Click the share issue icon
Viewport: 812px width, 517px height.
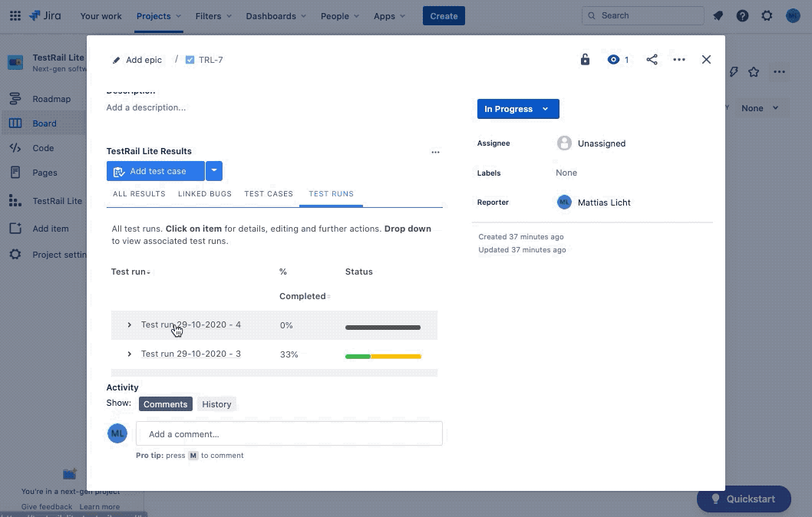(652, 60)
